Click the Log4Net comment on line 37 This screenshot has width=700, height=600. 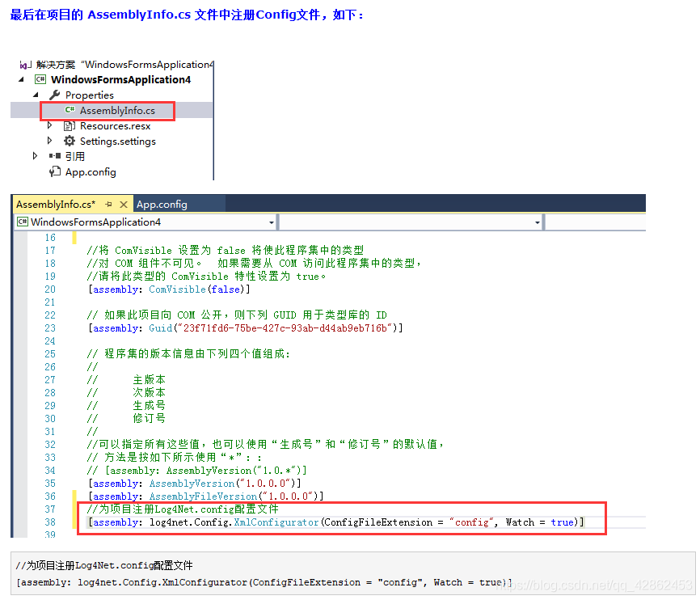click(183, 509)
